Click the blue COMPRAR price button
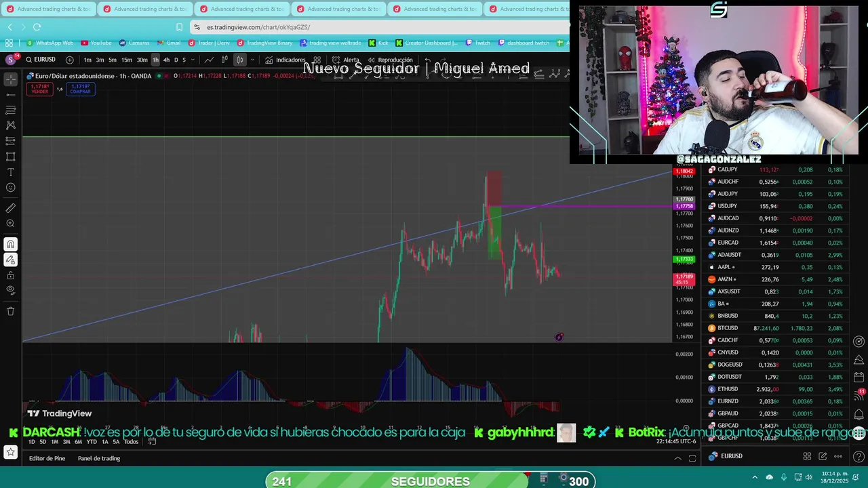 (80, 89)
